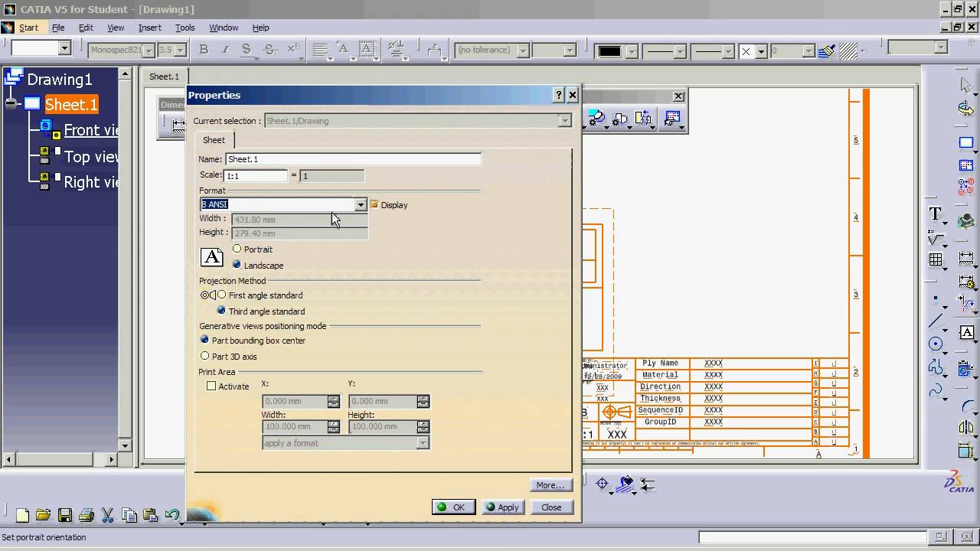This screenshot has width=980, height=551.
Task: Select Front view in the tree
Action: click(x=90, y=130)
